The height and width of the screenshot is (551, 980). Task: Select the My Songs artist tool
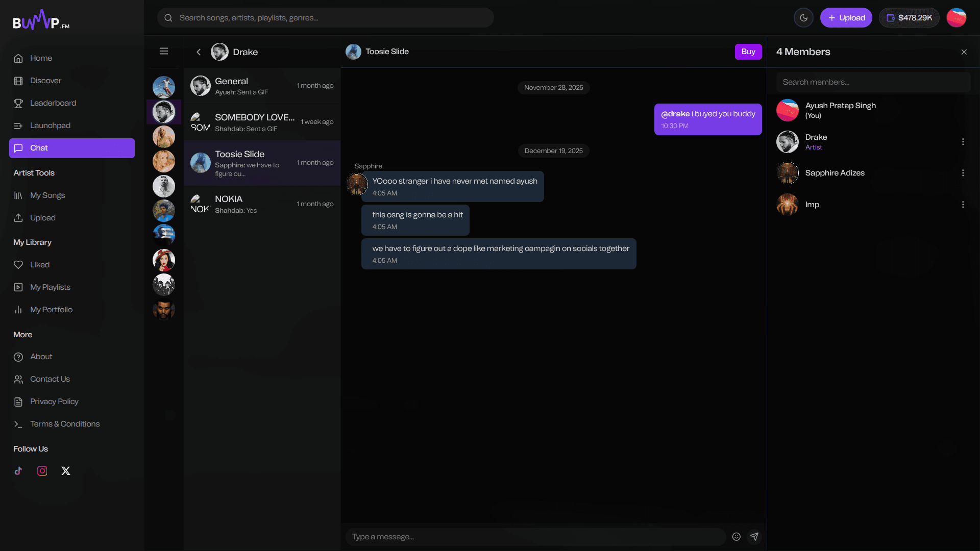pyautogui.click(x=47, y=195)
